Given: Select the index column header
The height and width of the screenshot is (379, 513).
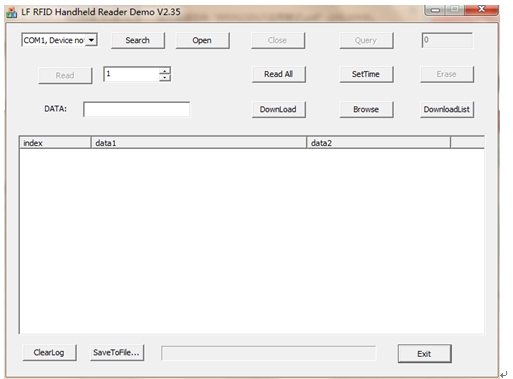Looking at the screenshot, I should click(x=55, y=143).
